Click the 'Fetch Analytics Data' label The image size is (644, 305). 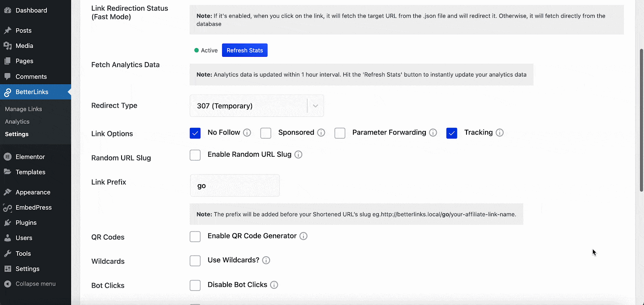click(x=126, y=65)
